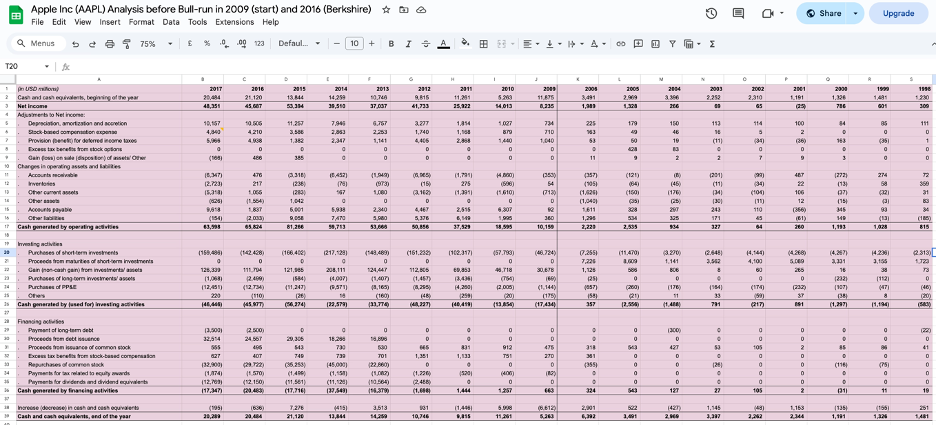Open the Insert menu
Viewport: 936px width, 426px height.
tap(110, 22)
